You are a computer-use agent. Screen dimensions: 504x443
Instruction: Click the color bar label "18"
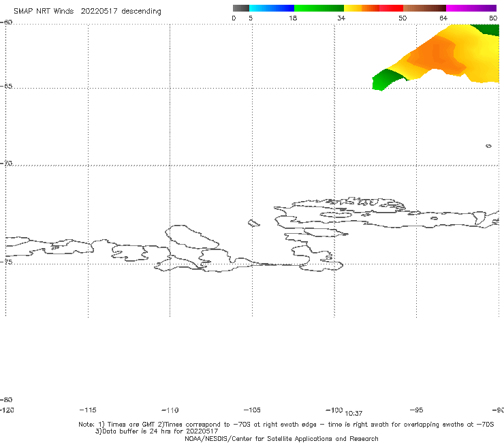pyautogui.click(x=293, y=18)
